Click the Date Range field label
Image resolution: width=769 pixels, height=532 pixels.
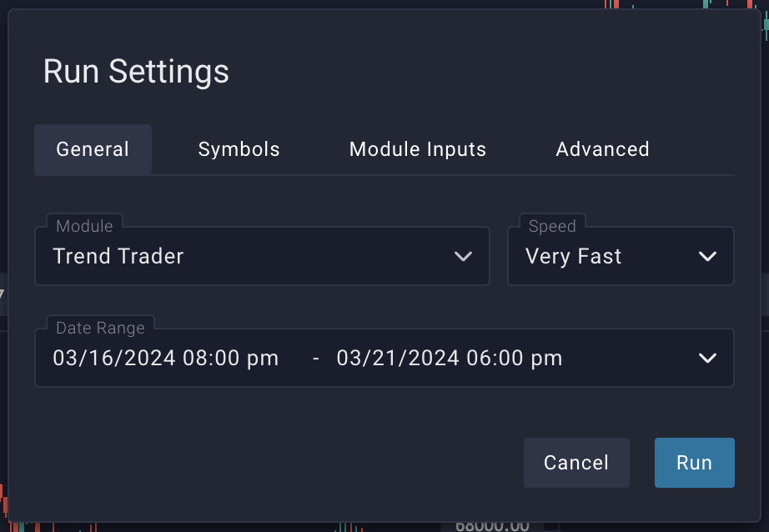pyautogui.click(x=100, y=328)
